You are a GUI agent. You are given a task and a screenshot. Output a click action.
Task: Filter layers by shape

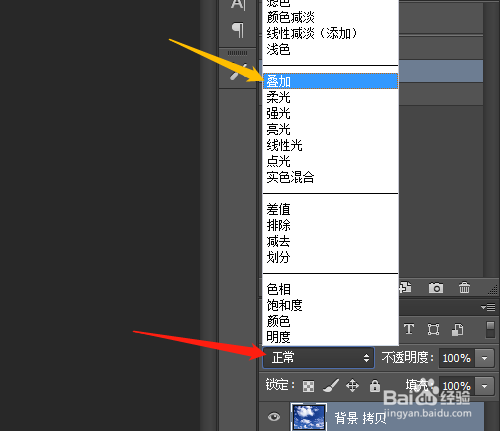pyautogui.click(x=433, y=329)
